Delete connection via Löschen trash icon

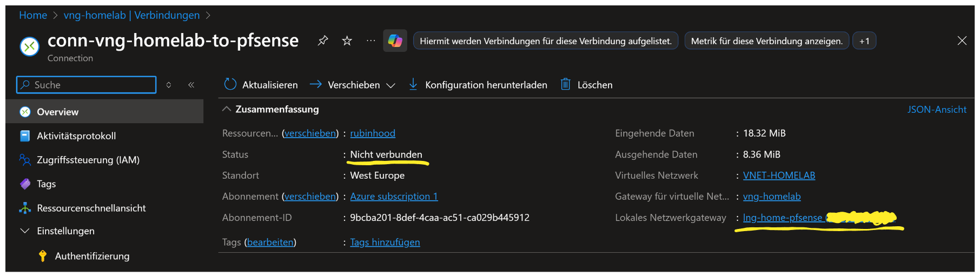click(x=566, y=84)
